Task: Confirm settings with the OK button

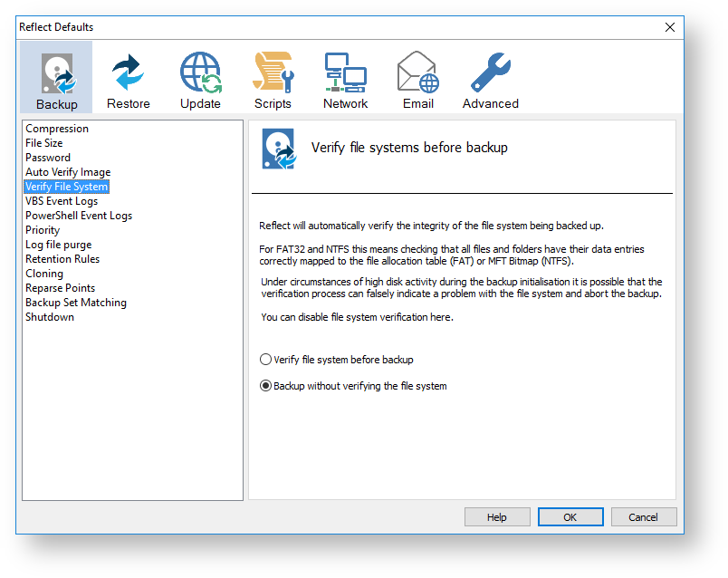Action: tap(570, 517)
